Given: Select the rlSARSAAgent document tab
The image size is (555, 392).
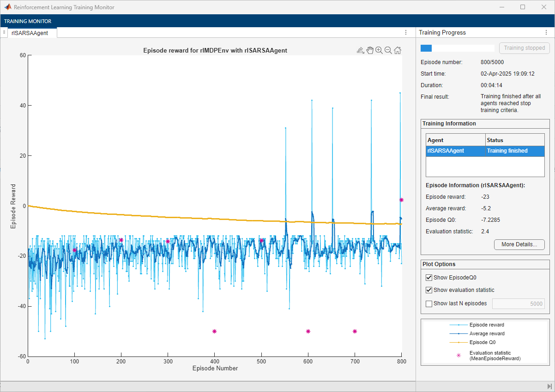Looking at the screenshot, I should coord(30,33).
